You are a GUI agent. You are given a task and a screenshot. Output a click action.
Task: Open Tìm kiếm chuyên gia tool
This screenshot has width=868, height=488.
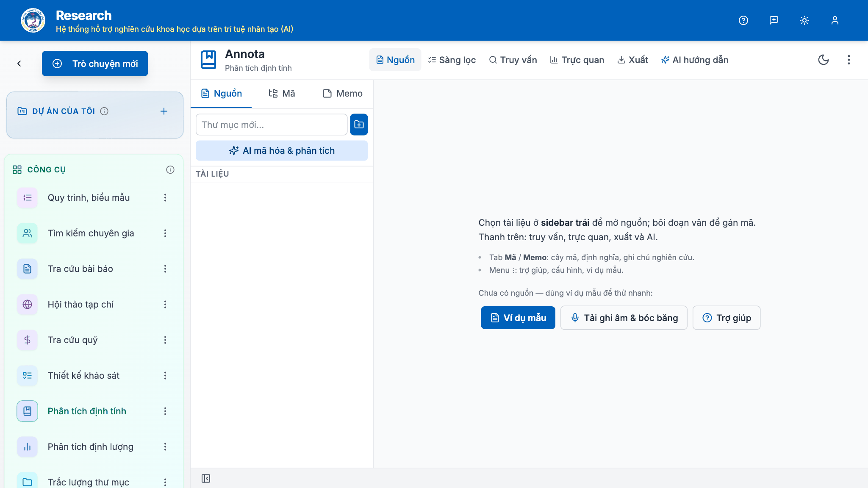point(91,233)
